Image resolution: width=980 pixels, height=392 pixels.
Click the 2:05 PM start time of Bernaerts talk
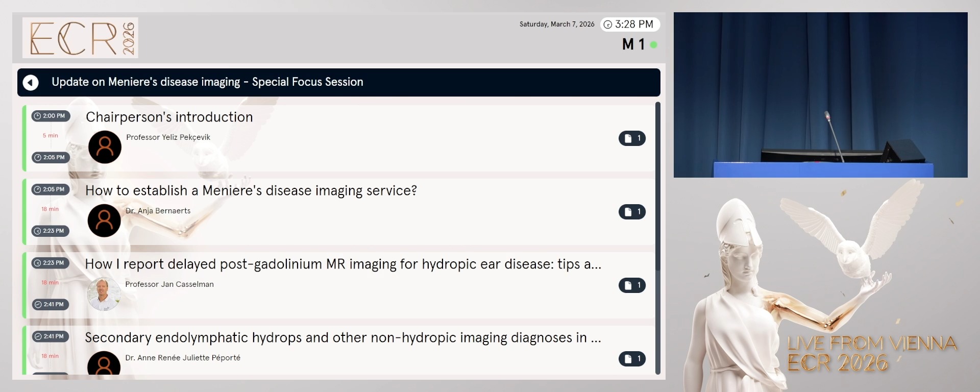51,189
